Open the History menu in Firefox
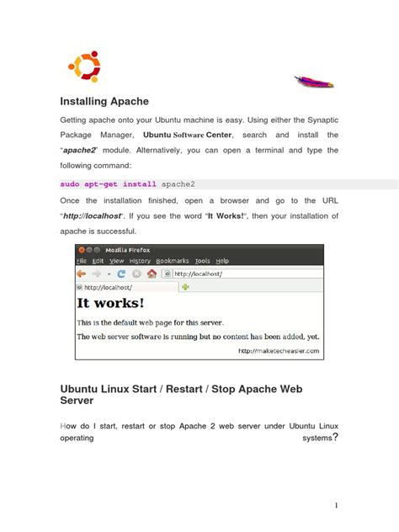The height and width of the screenshot is (532, 399). click(x=140, y=261)
